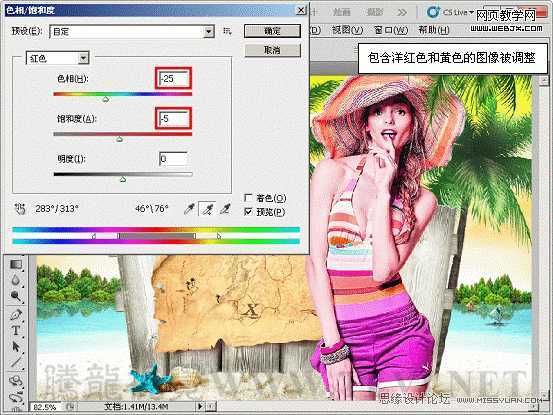Click the status bar icon beside zoom percentage
553x415 pixels.
click(70, 407)
